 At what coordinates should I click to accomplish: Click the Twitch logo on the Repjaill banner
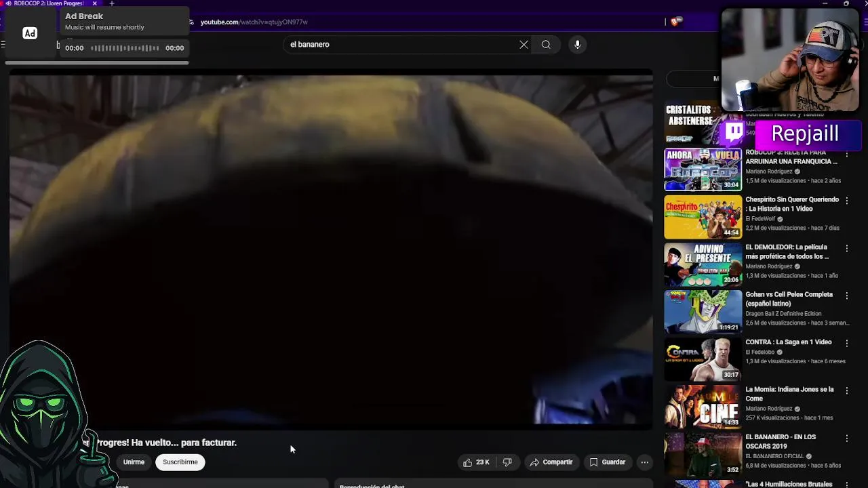(x=734, y=132)
